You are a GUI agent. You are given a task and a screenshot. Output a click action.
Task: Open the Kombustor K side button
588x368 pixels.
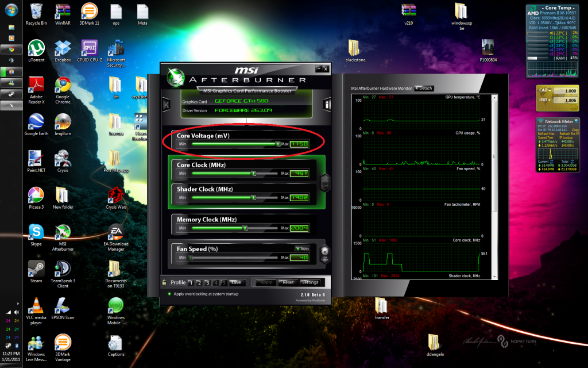click(167, 105)
